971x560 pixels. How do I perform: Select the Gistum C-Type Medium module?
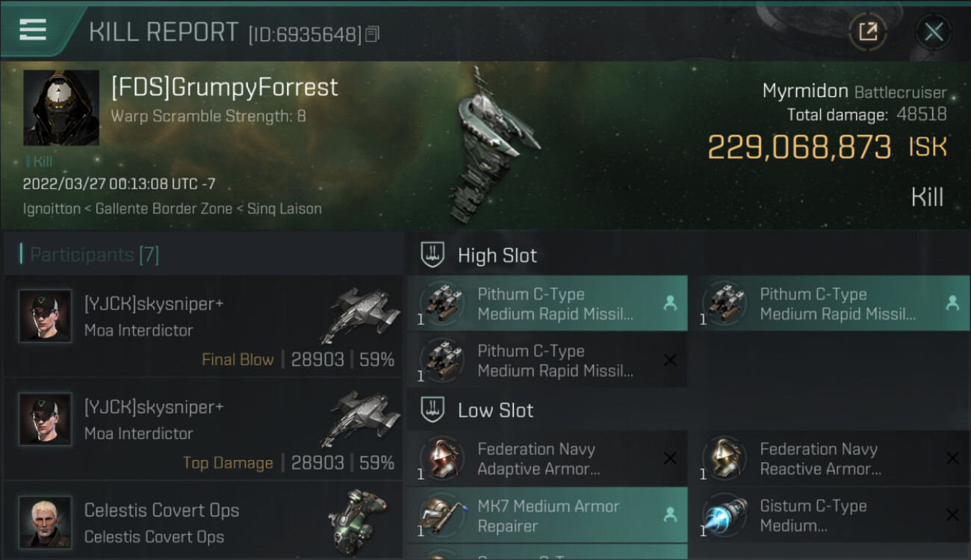(830, 515)
